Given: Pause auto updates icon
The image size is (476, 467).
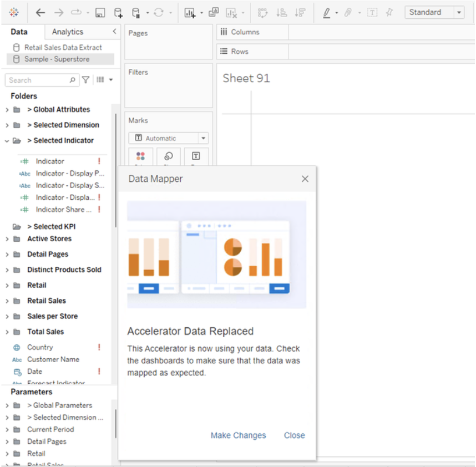Looking at the screenshot, I should (136, 13).
